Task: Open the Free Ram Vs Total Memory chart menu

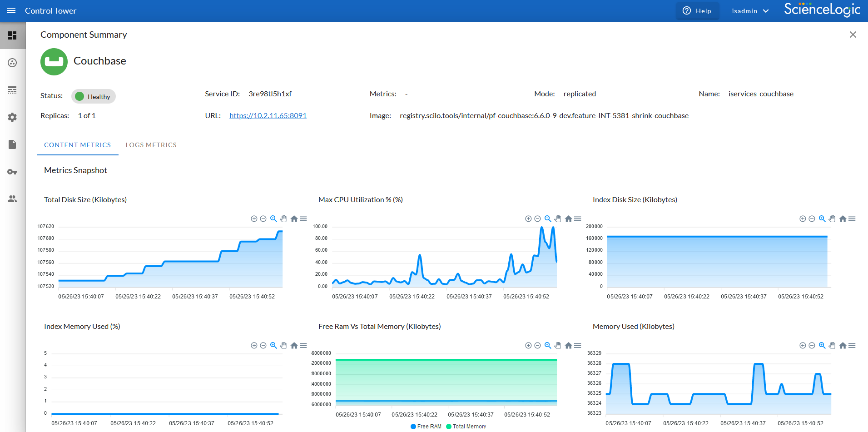Action: point(578,346)
